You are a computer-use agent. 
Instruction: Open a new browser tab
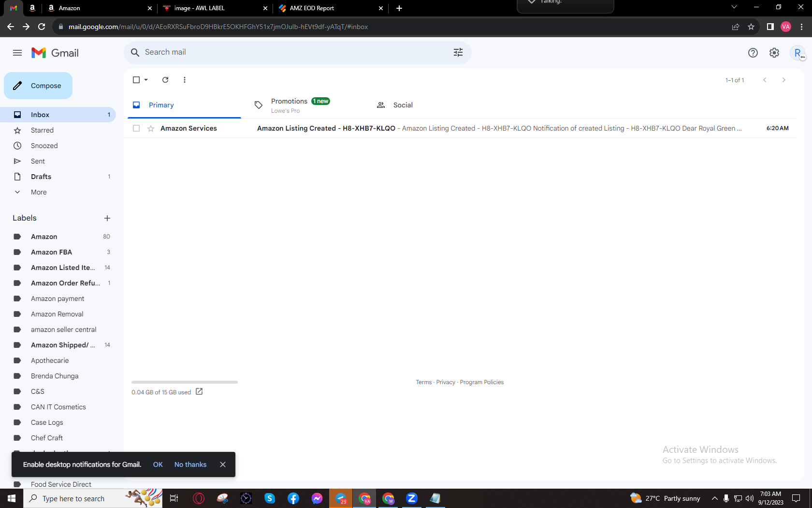399,8
